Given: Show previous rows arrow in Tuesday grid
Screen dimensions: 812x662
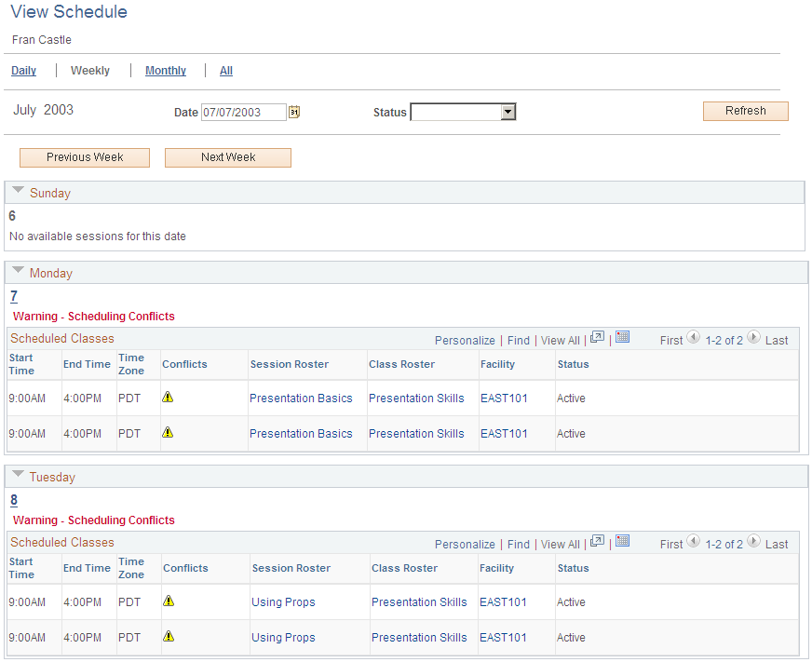Looking at the screenshot, I should [693, 541].
